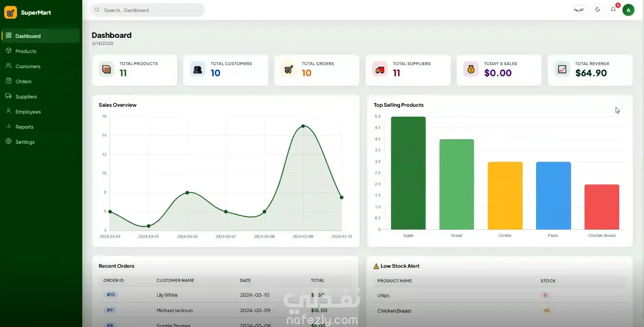Screen dimensions: 644x327
Task: Open the Reports chart icon in sidebar
Action: (8, 127)
